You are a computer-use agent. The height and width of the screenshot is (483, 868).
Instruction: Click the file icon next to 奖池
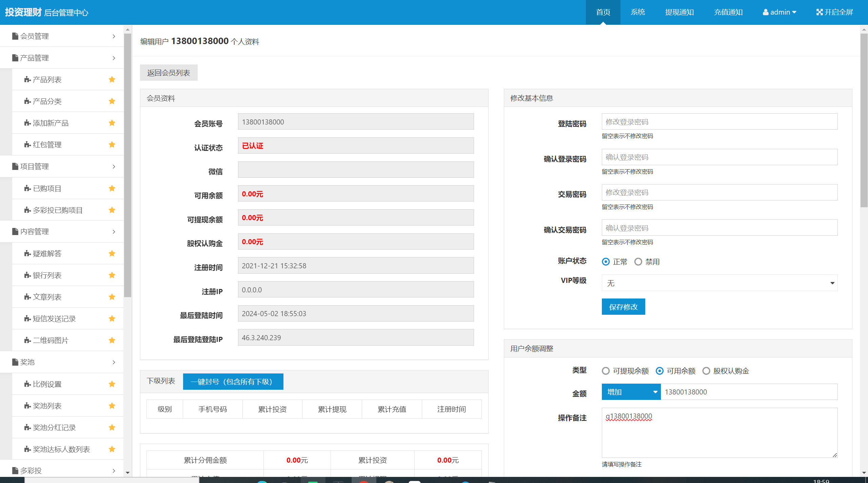15,362
